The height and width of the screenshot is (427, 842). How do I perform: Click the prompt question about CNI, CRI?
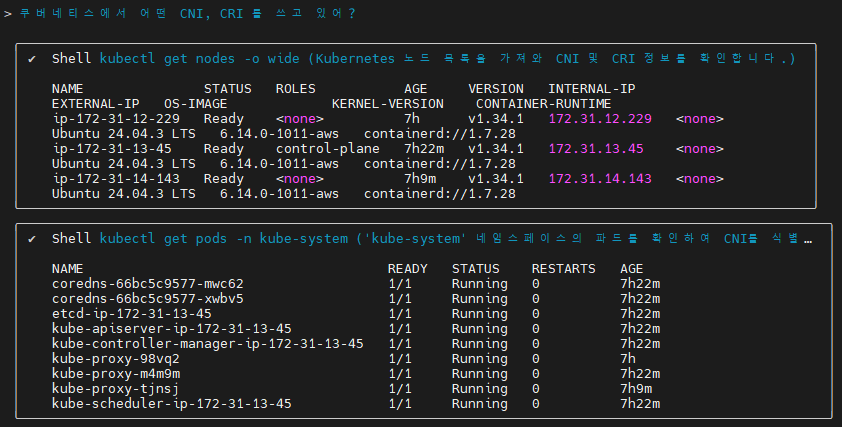tap(187, 13)
